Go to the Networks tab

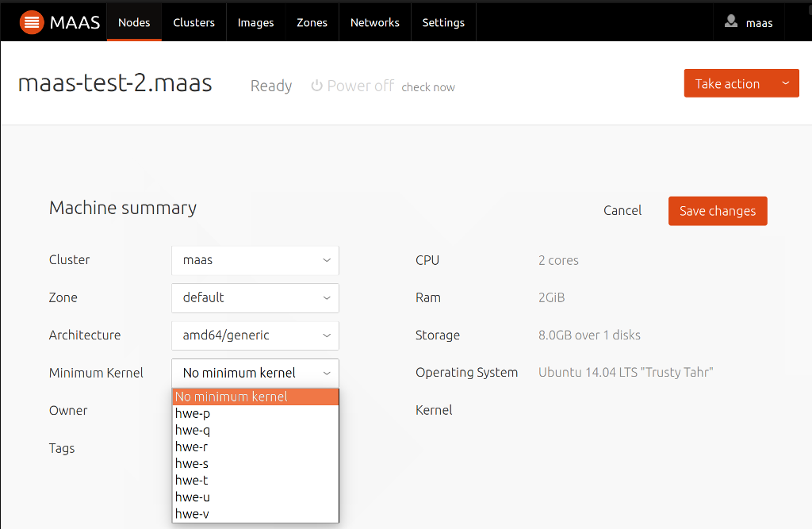coord(375,22)
